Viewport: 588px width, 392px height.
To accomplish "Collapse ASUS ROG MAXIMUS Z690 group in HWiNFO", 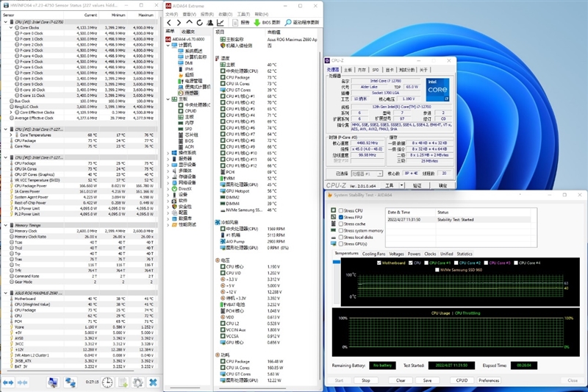I will coord(6,293).
